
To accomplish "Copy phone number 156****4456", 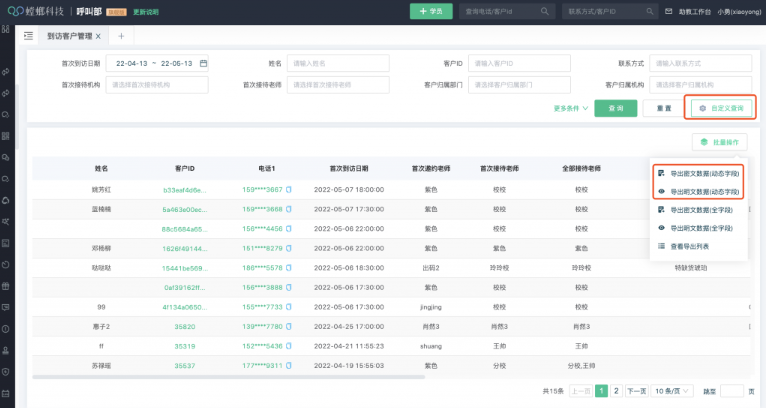I will (x=289, y=229).
